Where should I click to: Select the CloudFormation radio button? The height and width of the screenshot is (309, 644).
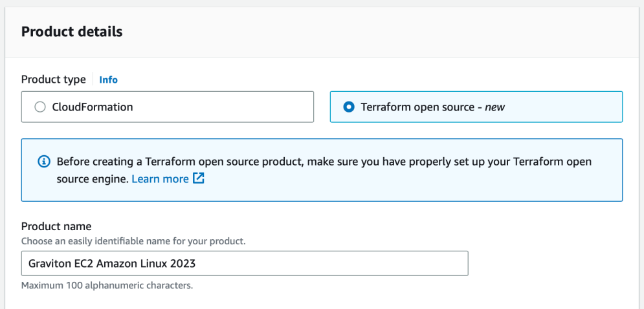pyautogui.click(x=40, y=107)
